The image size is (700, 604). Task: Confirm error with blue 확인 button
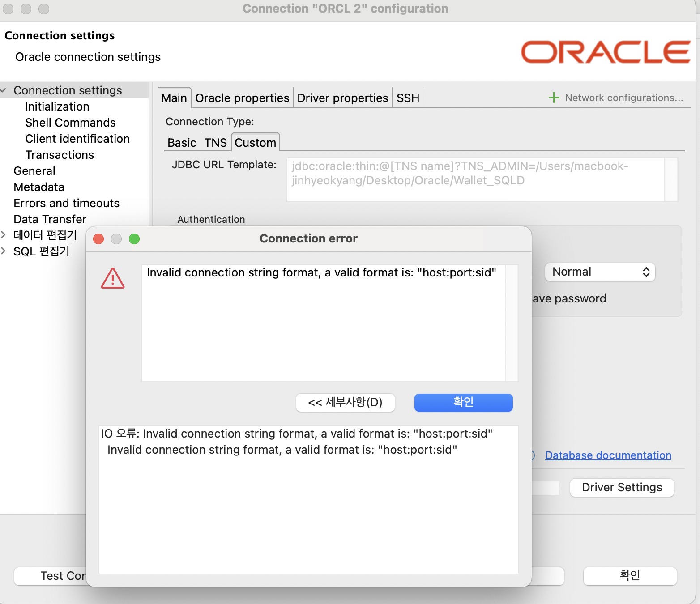point(464,403)
